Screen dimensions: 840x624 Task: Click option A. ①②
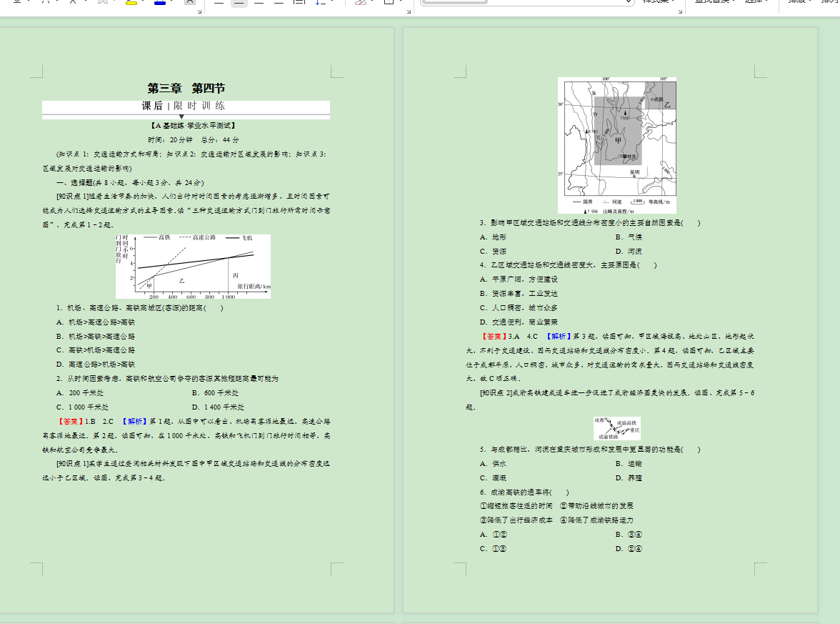pyautogui.click(x=493, y=535)
